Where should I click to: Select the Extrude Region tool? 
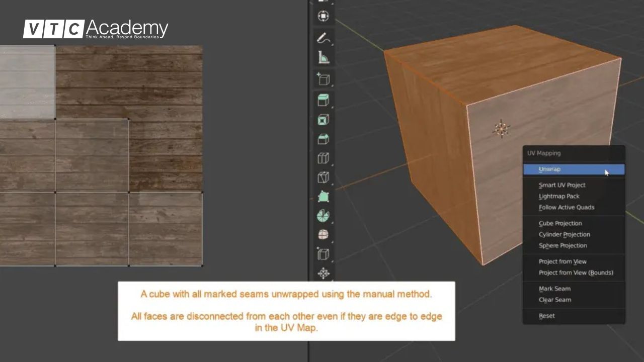[x=323, y=100]
